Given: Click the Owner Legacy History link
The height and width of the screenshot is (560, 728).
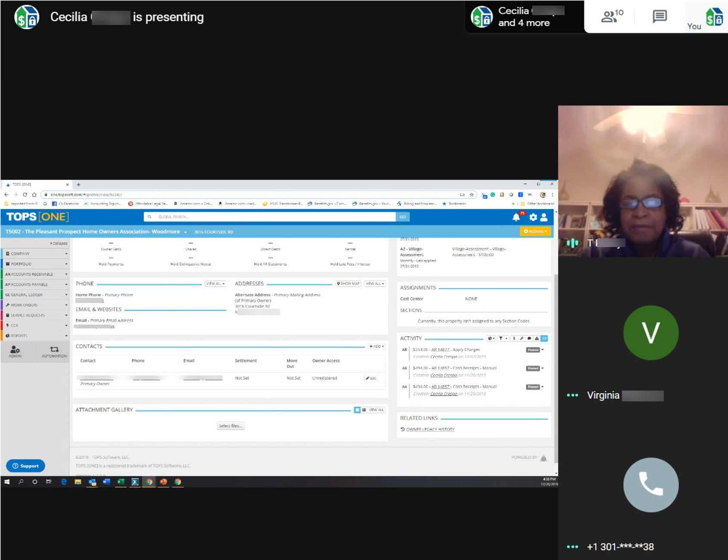Looking at the screenshot, I should click(430, 429).
